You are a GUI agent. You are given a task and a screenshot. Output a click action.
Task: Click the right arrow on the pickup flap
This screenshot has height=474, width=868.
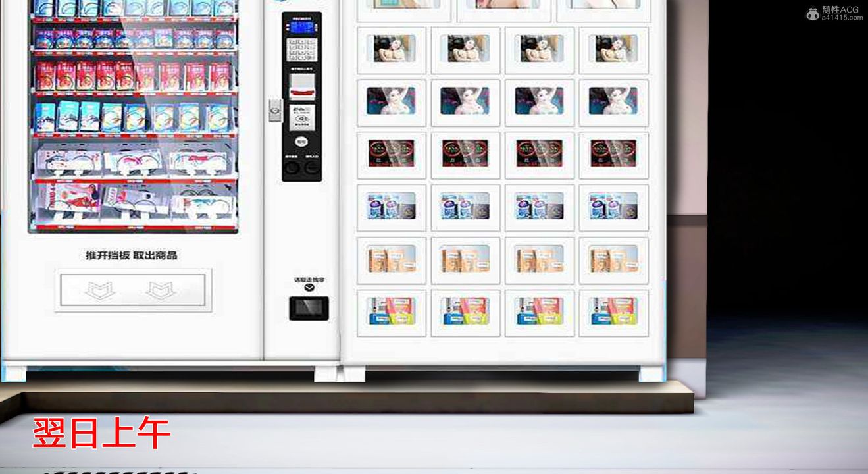(x=161, y=290)
